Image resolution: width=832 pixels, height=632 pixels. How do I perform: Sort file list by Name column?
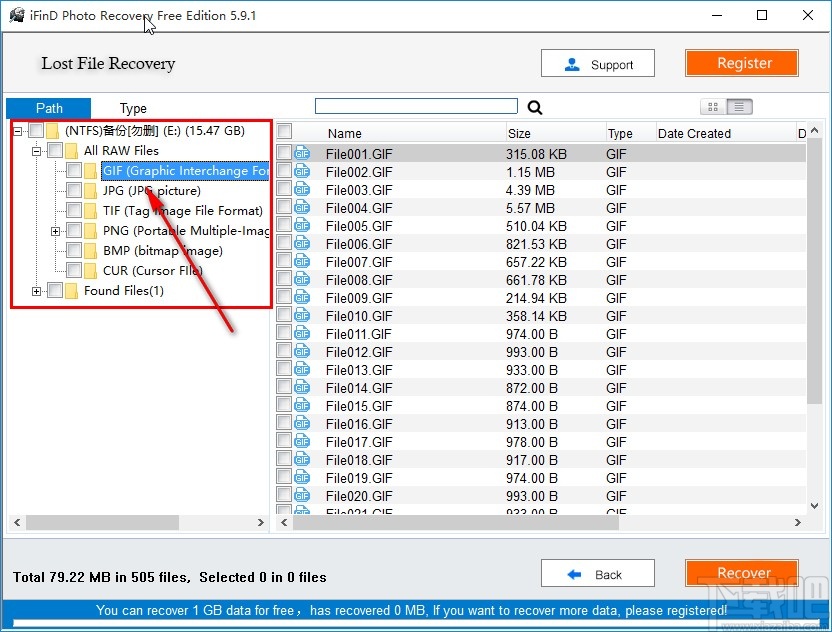tap(345, 133)
